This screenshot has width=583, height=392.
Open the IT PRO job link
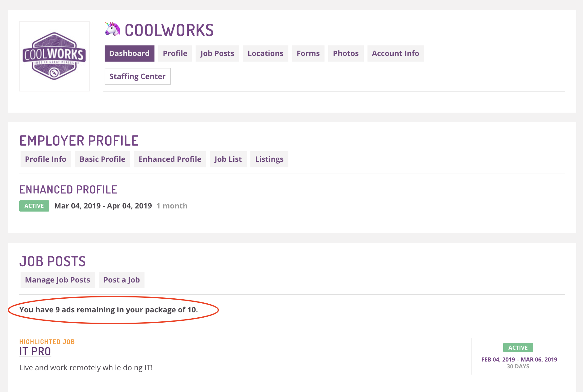click(35, 352)
